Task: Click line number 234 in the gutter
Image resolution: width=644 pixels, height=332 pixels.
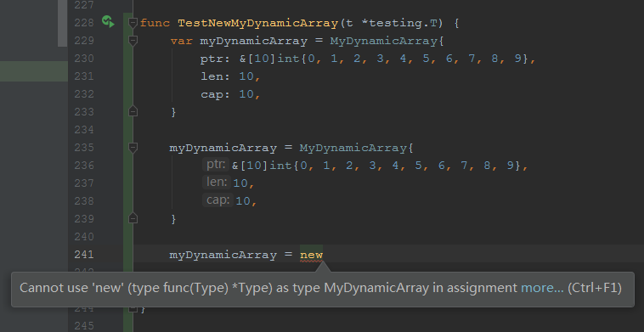Action: pos(84,130)
